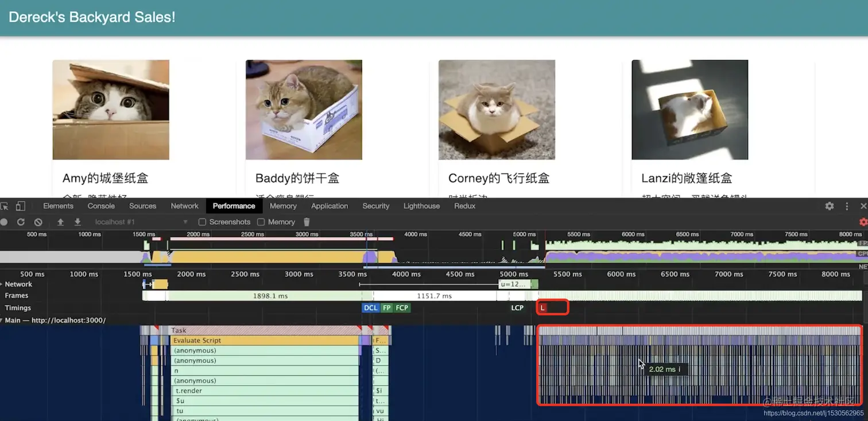Open the DevTools three-dot menu
Screen dimensions: 868x421
coord(847,206)
